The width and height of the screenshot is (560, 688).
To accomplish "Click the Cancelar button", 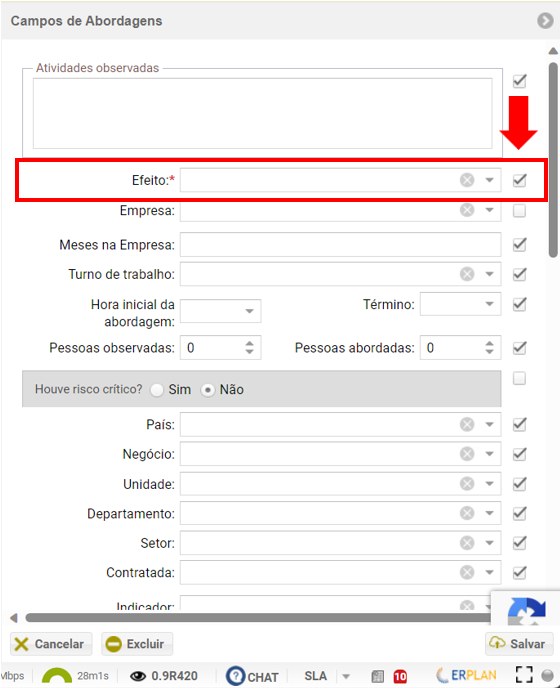I will [x=51, y=644].
